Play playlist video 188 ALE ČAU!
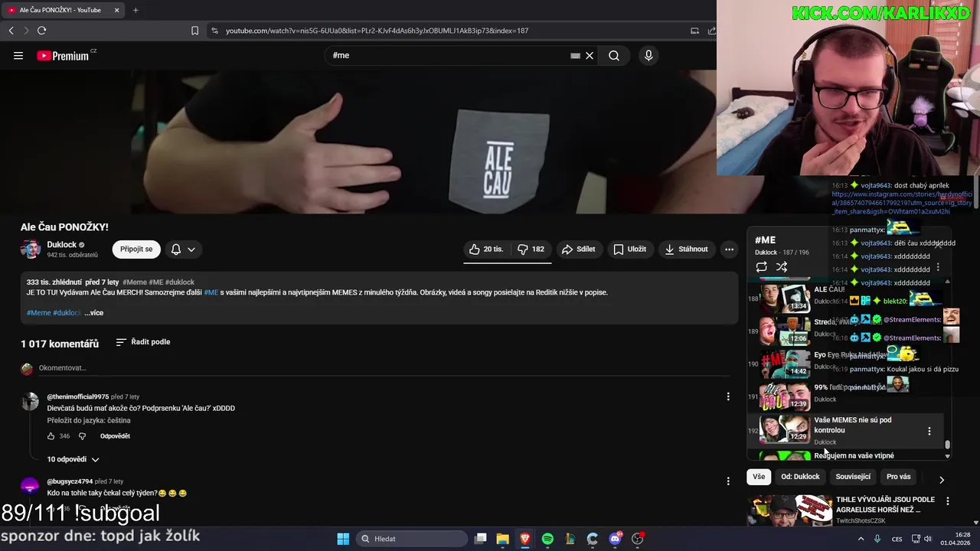The width and height of the screenshot is (980, 551). 784,298
